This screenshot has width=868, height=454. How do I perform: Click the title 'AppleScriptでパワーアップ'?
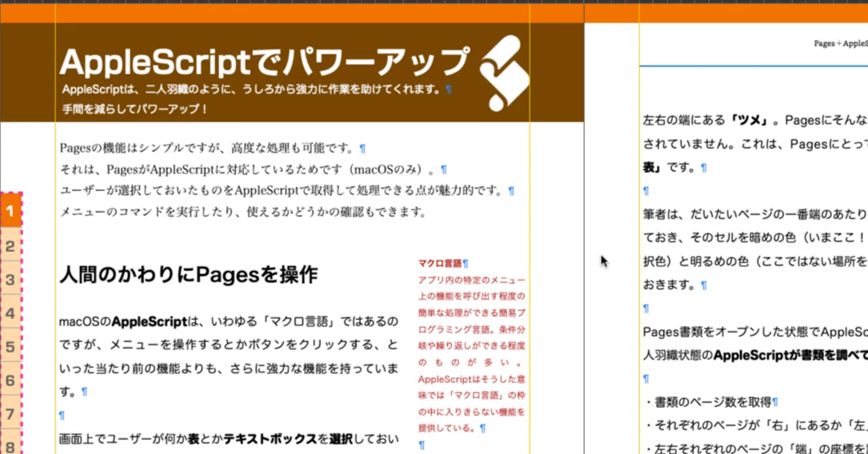click(264, 62)
